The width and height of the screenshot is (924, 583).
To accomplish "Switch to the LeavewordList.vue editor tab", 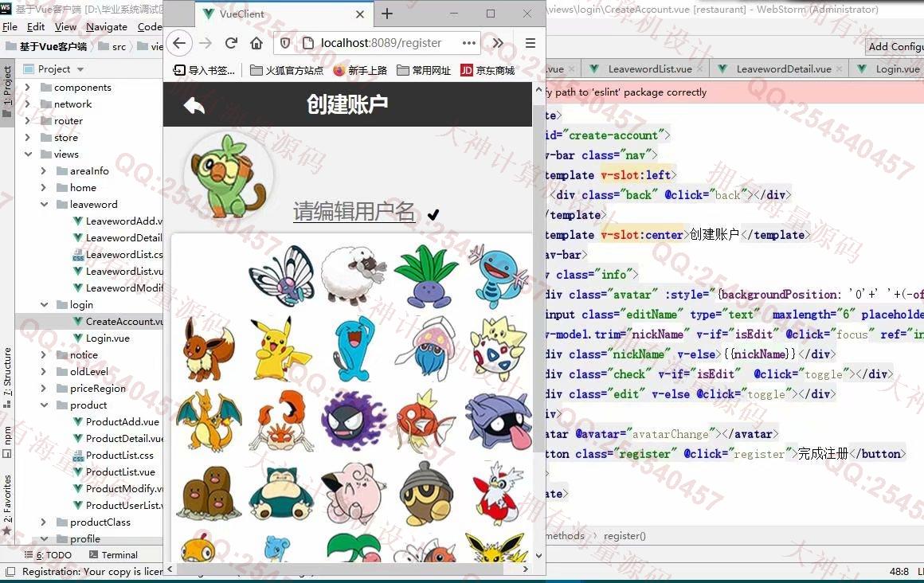I will (644, 69).
